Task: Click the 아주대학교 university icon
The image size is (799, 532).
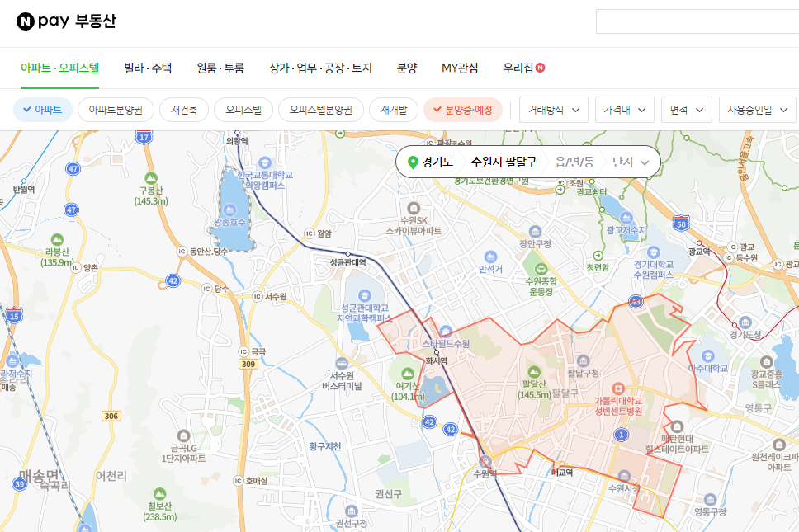Action: click(x=707, y=355)
